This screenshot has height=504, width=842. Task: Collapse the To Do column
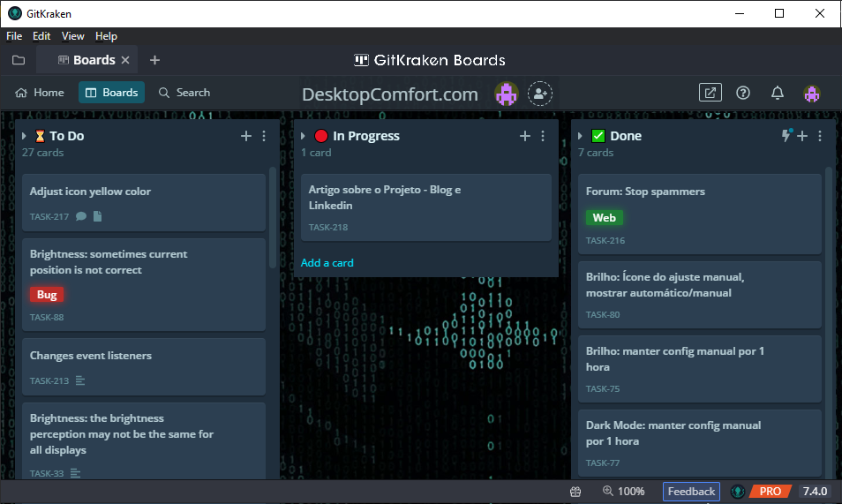click(x=24, y=136)
